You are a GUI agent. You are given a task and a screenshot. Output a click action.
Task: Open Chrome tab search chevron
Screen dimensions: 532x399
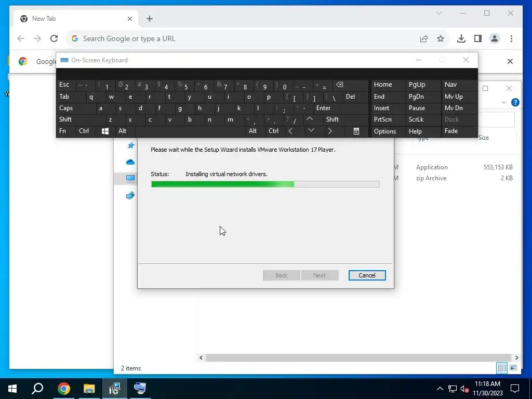pyautogui.click(x=438, y=13)
